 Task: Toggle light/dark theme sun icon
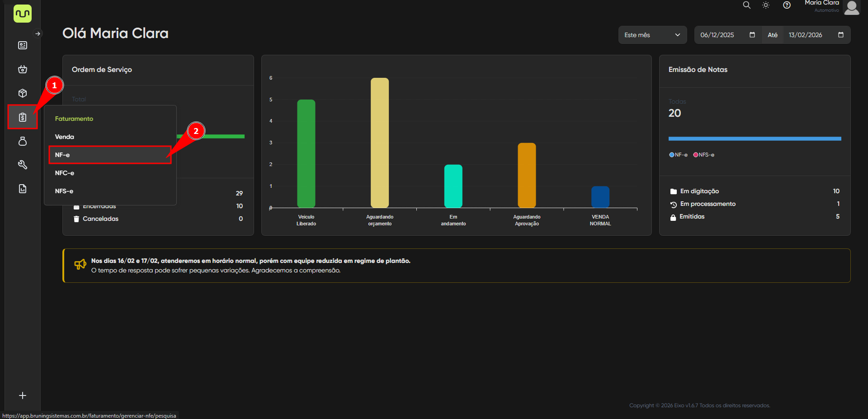[766, 5]
